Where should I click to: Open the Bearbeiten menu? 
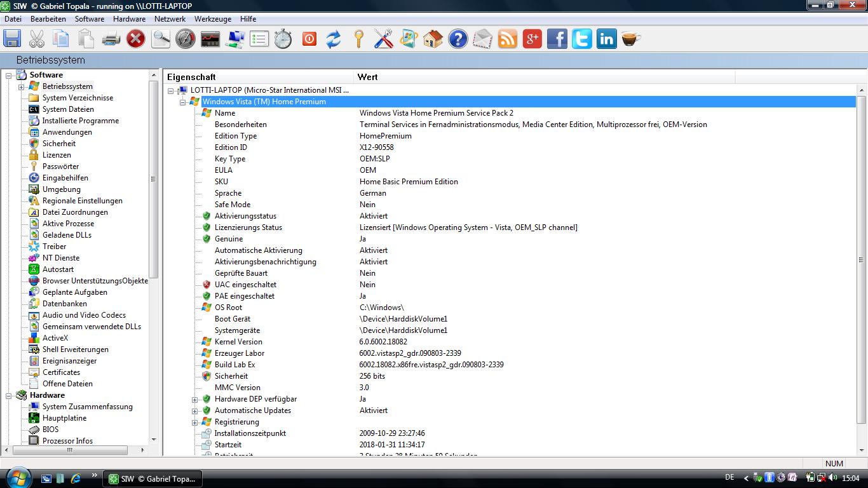pos(48,19)
